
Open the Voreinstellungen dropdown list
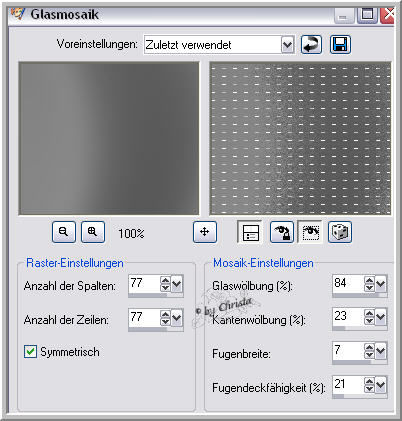click(287, 45)
